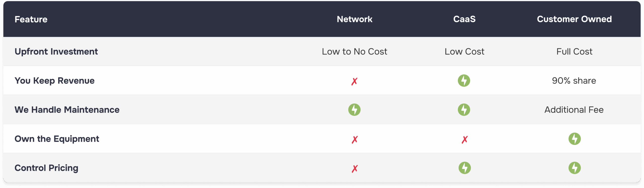Click the Feature column header

click(x=31, y=19)
